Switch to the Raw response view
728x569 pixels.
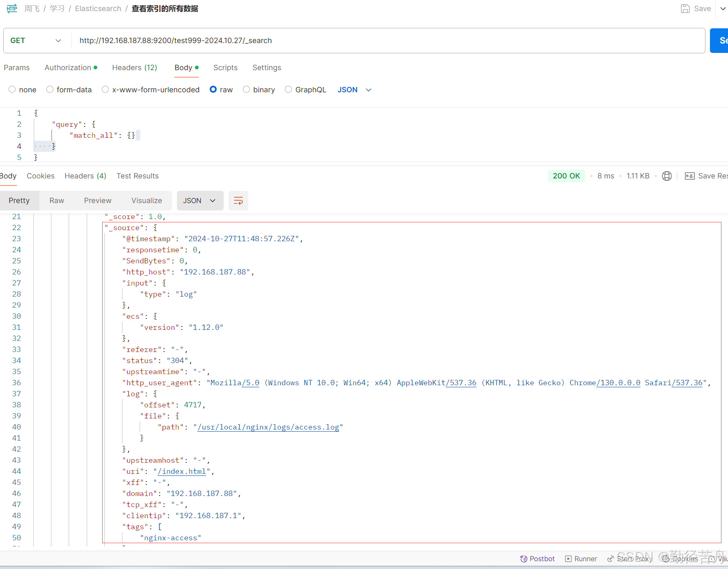click(57, 201)
